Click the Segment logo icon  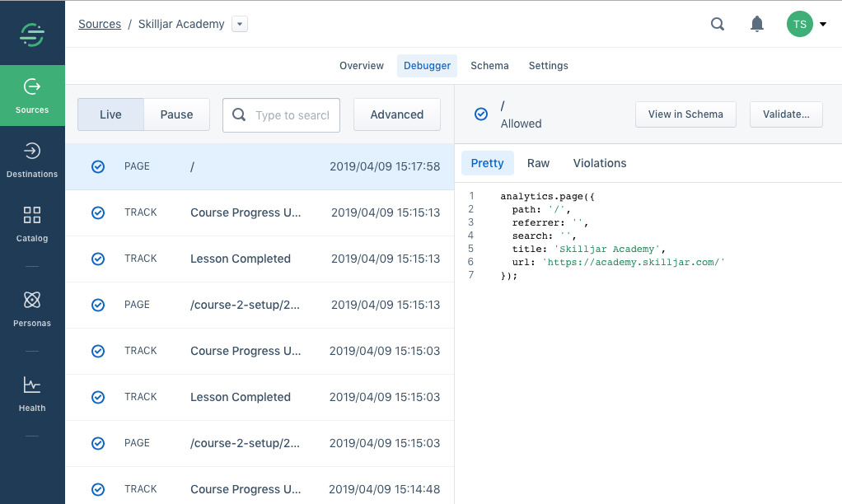[x=32, y=34]
